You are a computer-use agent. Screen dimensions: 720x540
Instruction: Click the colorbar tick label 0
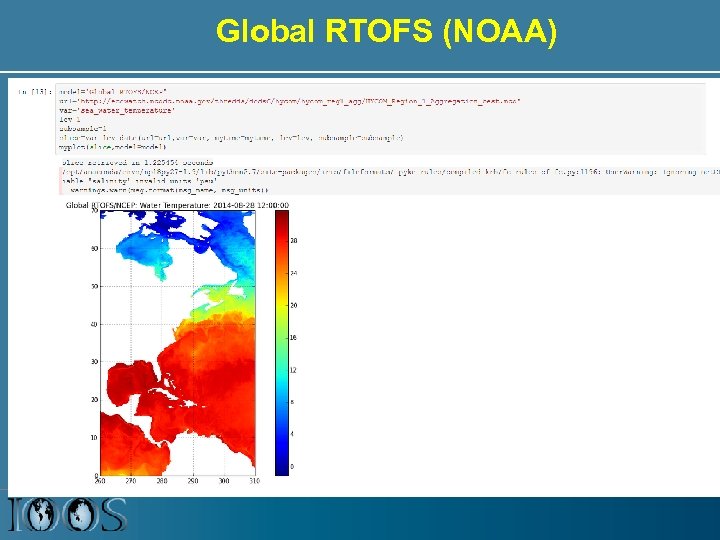pyautogui.click(x=292, y=467)
